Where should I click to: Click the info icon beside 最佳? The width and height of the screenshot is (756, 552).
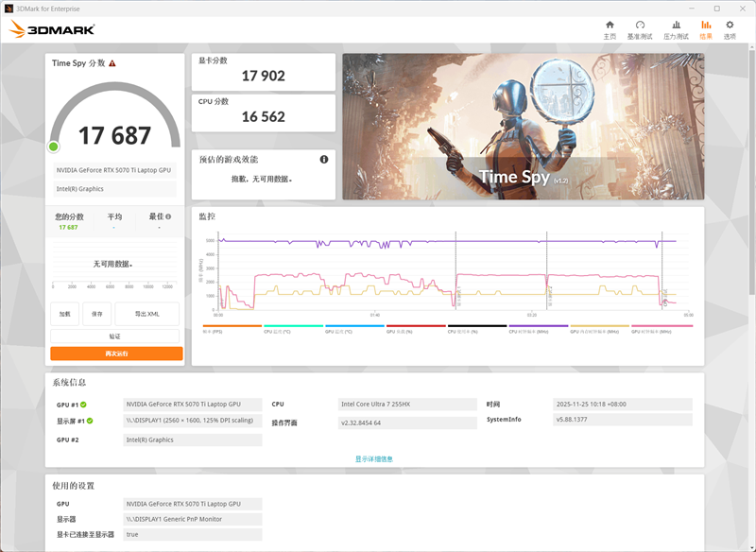tap(168, 216)
